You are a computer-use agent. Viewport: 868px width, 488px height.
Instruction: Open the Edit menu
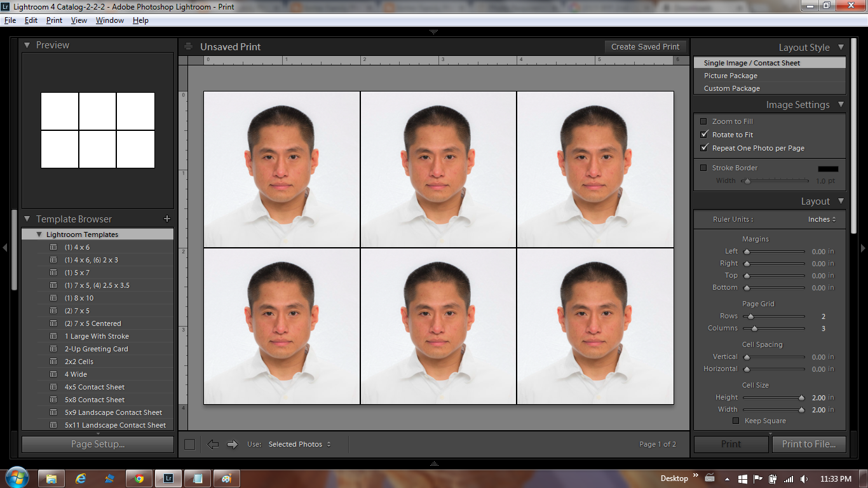pyautogui.click(x=31, y=20)
